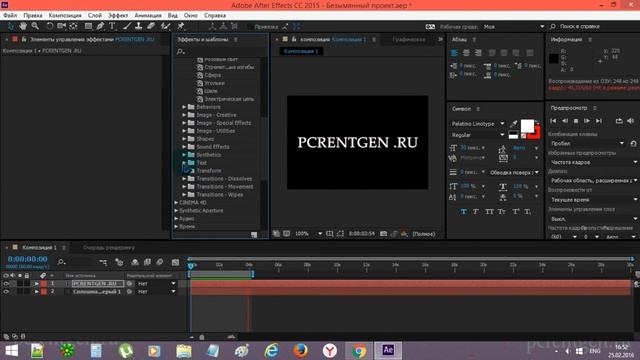Step forward one frame in Preview
This screenshot has height=360, width=640.
click(x=587, y=121)
